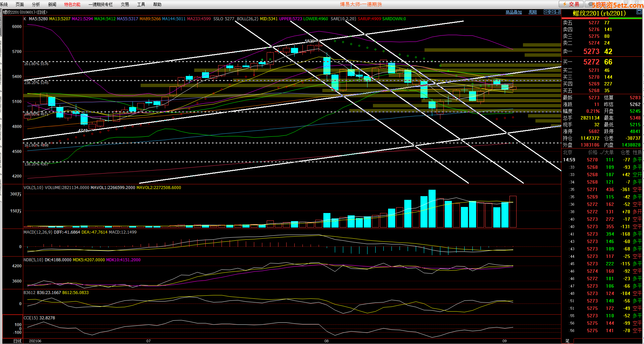Click the 性质 column header in tick list
This screenshot has width=644, height=344.
637,153
